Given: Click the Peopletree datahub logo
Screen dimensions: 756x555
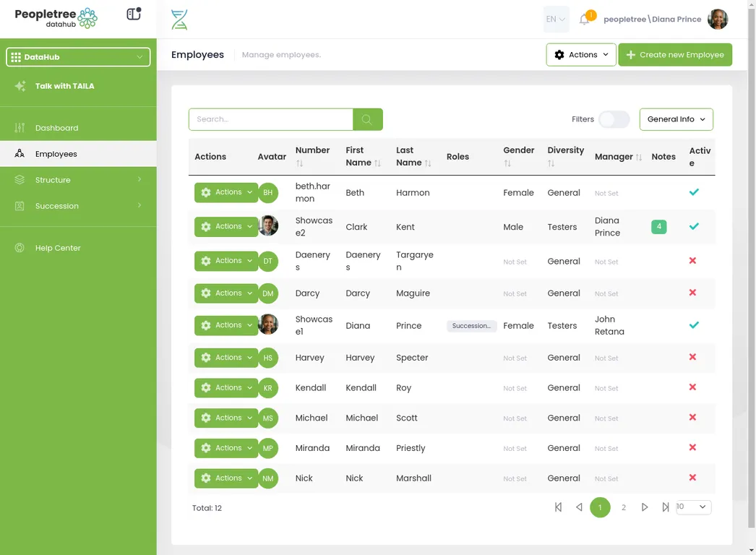Looking at the screenshot, I should [56, 18].
